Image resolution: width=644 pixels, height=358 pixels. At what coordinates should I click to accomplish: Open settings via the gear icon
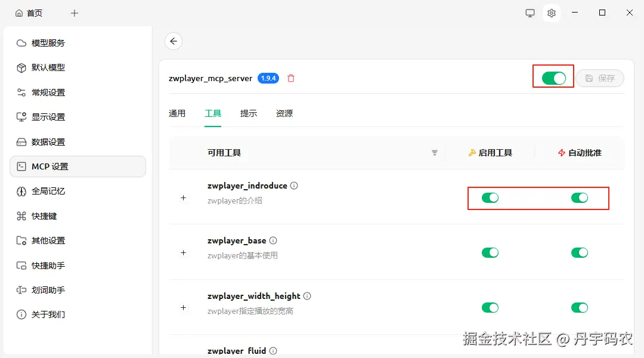click(552, 13)
